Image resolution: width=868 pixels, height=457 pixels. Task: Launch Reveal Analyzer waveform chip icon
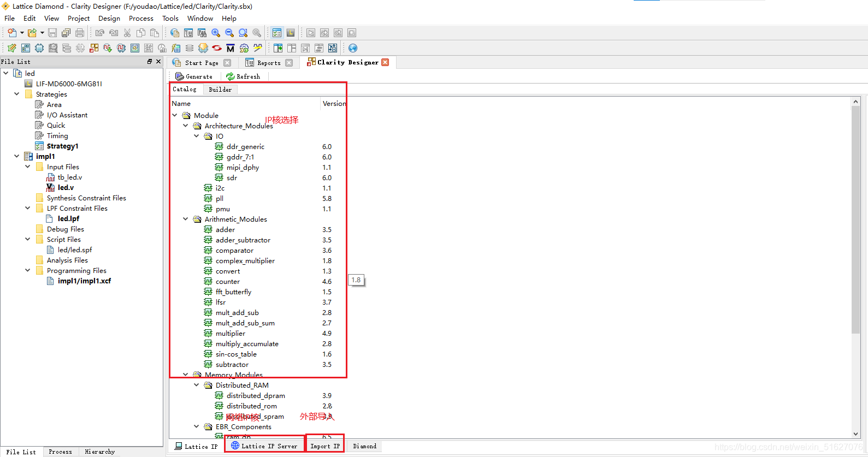[x=121, y=48]
